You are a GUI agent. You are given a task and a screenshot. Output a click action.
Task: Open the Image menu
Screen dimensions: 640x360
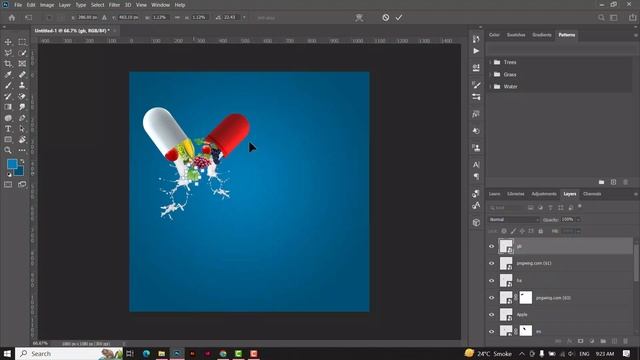pyautogui.click(x=47, y=5)
